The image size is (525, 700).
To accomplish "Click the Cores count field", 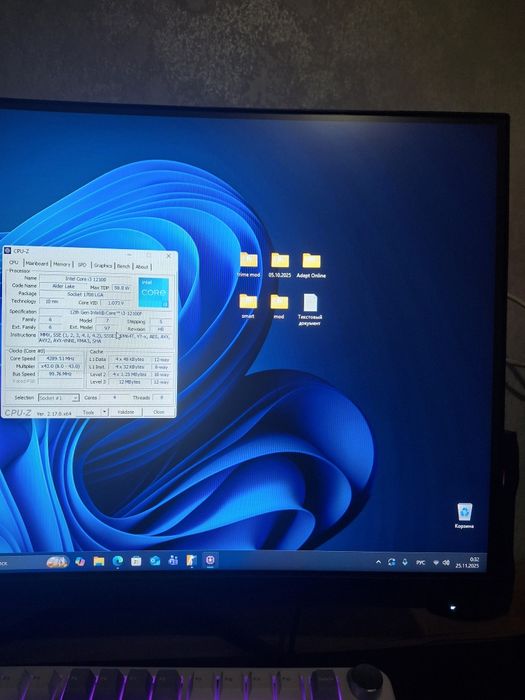I will point(115,397).
